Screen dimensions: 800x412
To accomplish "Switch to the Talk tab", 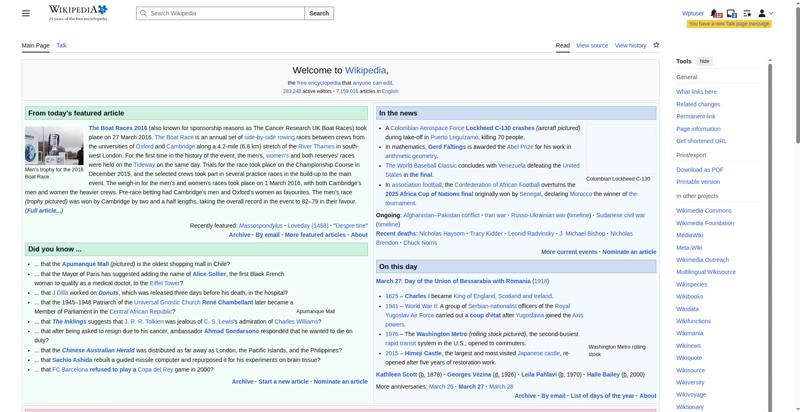I will (61, 45).
